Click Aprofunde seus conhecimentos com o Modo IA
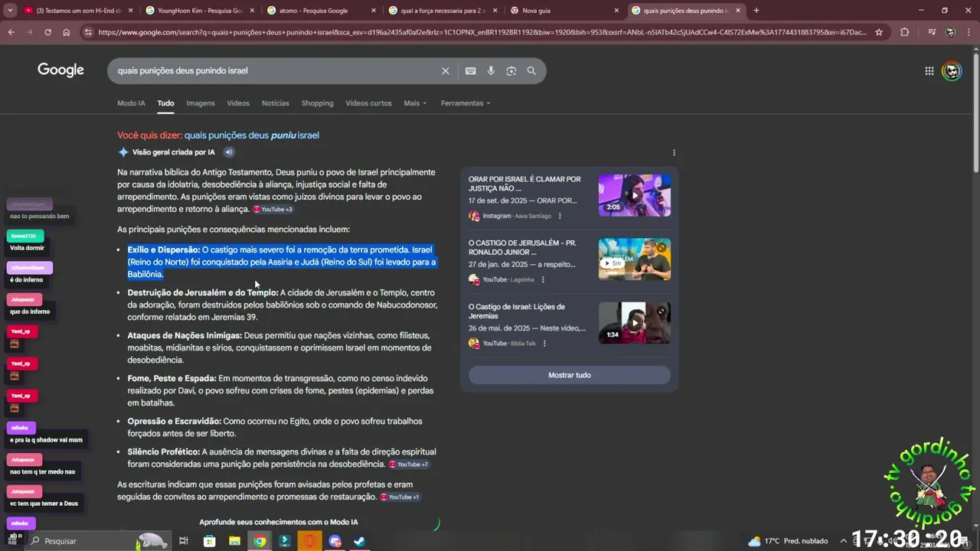Image resolution: width=980 pixels, height=551 pixels. 279,522
